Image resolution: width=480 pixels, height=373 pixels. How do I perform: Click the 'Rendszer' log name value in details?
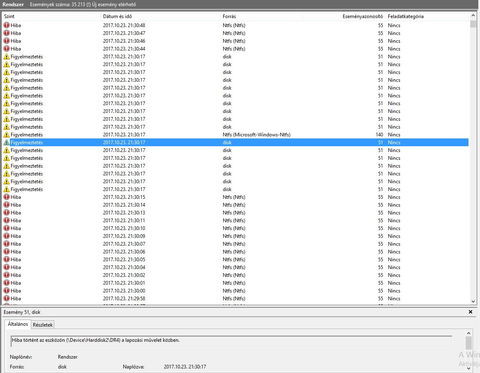click(68, 357)
